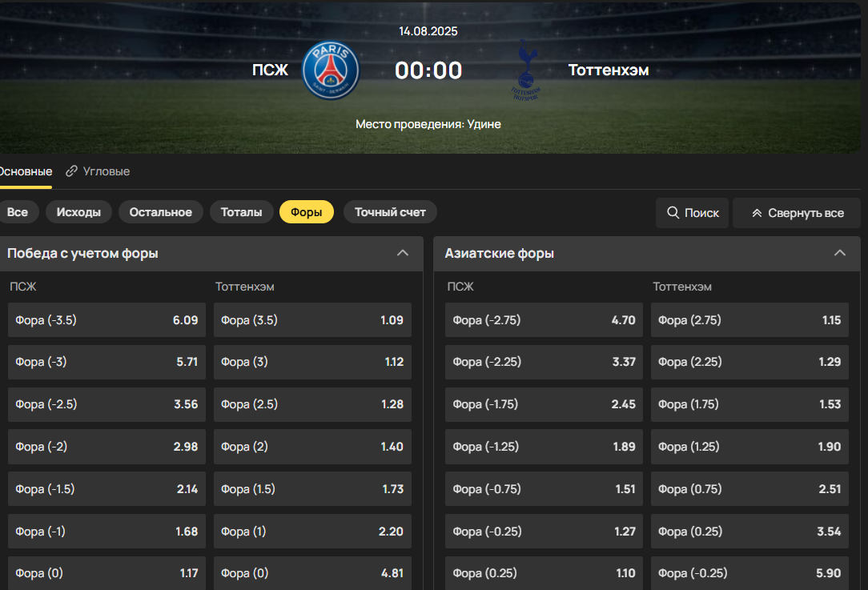868x590 pixels.
Task: Collapse the Победа с учетом форы section
Action: pyautogui.click(x=403, y=253)
